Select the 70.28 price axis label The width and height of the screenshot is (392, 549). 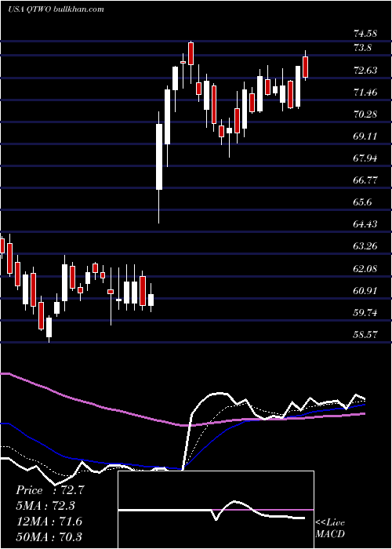click(x=365, y=115)
